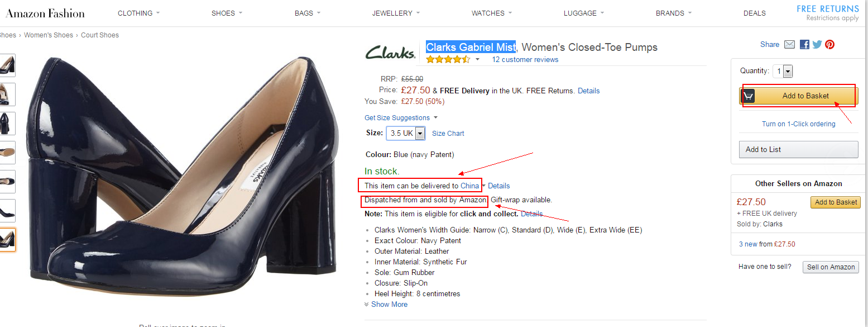Image resolution: width=868 pixels, height=327 pixels.
Task: Select the top shoe thumbnail
Action: click(7, 65)
